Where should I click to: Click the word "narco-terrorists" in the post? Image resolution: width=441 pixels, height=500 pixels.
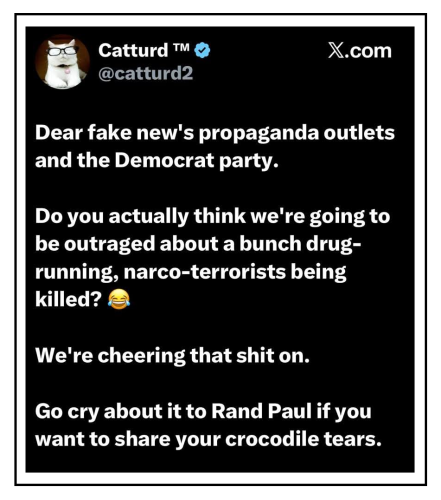(205, 272)
